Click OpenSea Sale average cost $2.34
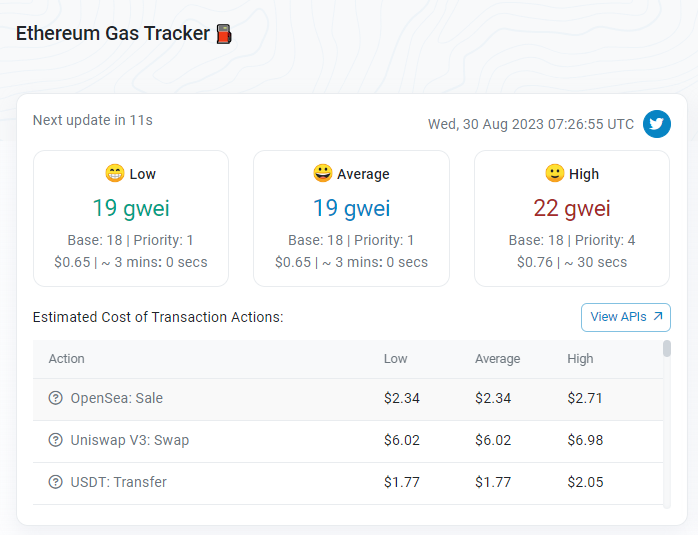 tap(493, 398)
